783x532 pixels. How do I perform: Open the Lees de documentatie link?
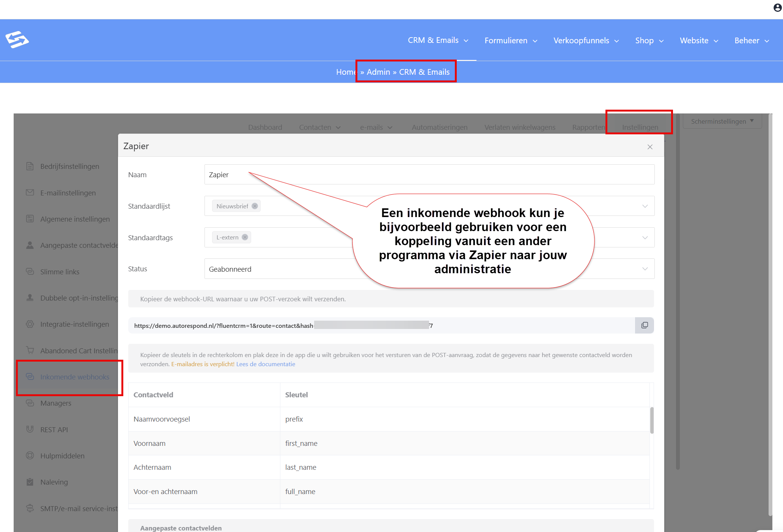[x=266, y=364]
